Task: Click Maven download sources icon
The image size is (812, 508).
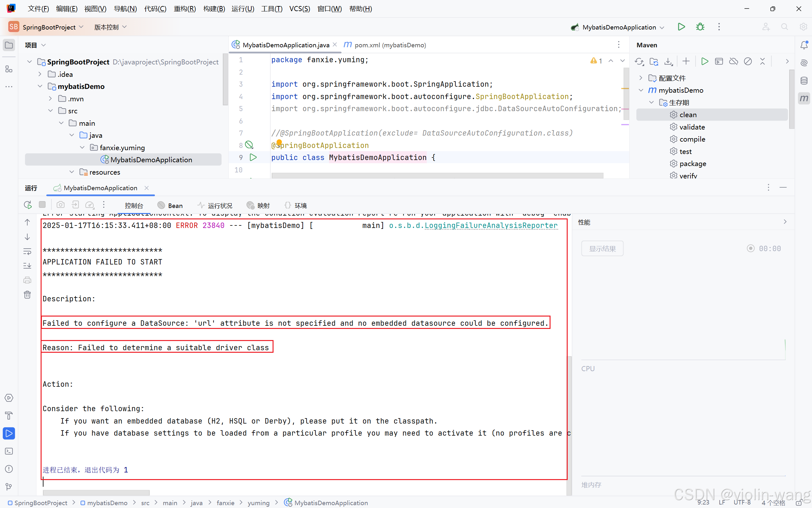Action: click(x=668, y=62)
